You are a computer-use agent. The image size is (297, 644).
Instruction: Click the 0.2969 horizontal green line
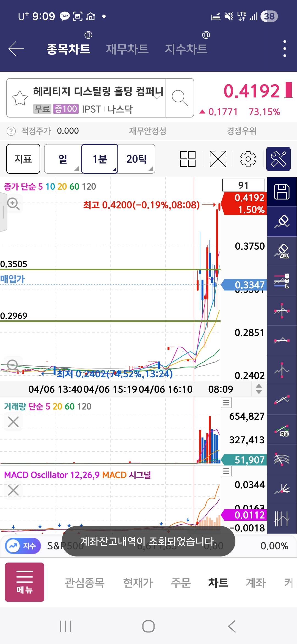110,321
